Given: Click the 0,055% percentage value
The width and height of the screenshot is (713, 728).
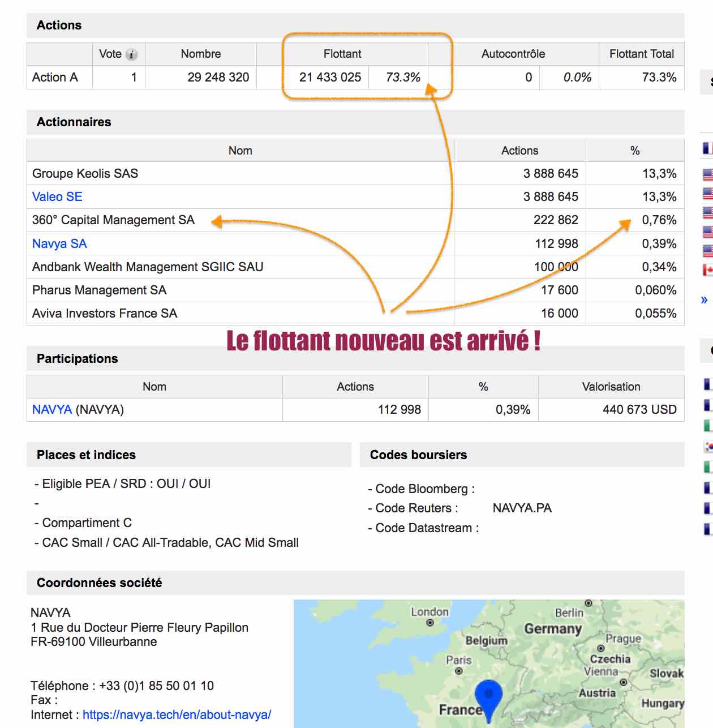Looking at the screenshot, I should [x=656, y=314].
